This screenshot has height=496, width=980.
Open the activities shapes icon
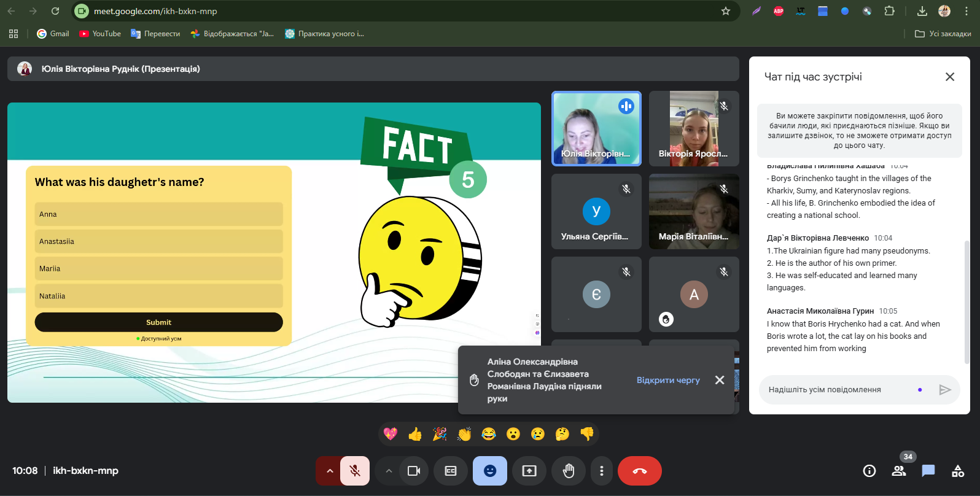pos(957,471)
